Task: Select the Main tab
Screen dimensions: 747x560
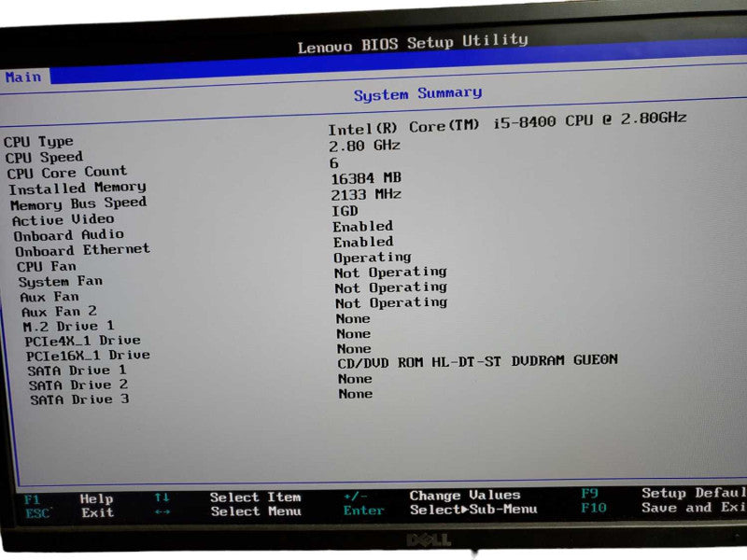Action: click(x=23, y=77)
